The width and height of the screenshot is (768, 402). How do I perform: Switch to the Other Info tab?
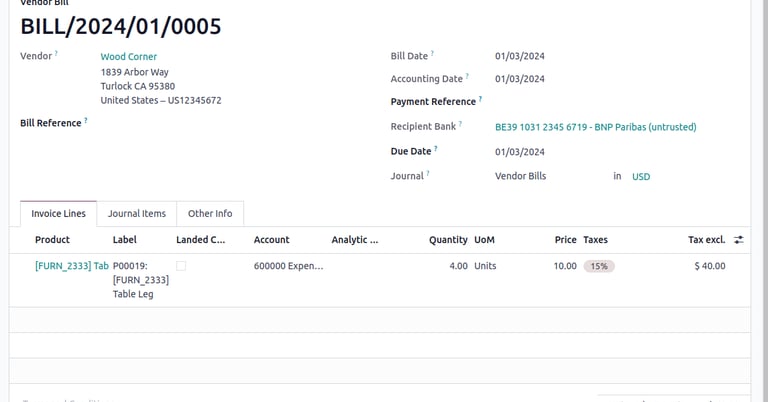[210, 214]
